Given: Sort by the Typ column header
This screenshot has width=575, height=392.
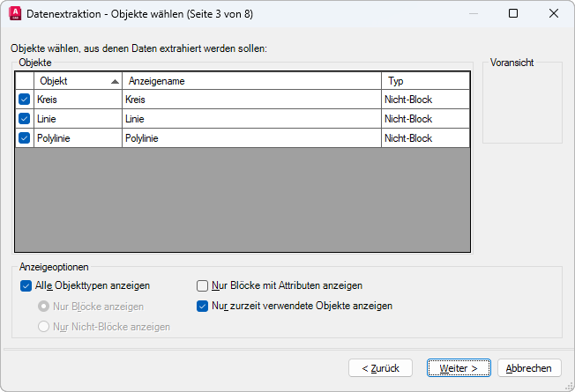Looking at the screenshot, I should point(425,81).
